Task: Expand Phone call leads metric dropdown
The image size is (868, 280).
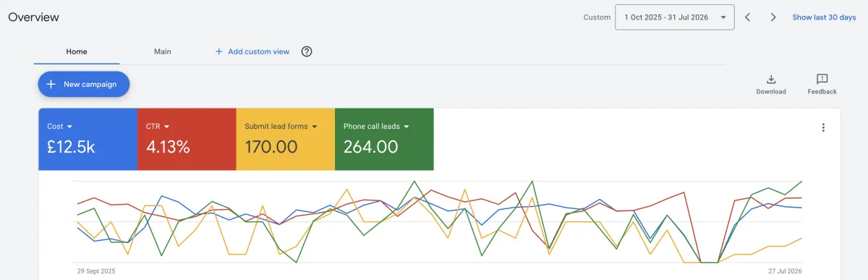Action: [407, 127]
